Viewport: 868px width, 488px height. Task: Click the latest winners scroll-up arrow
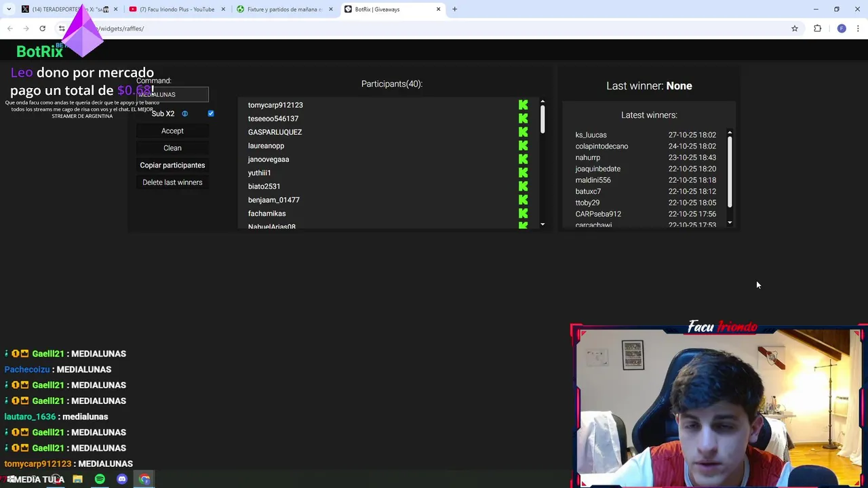click(730, 132)
